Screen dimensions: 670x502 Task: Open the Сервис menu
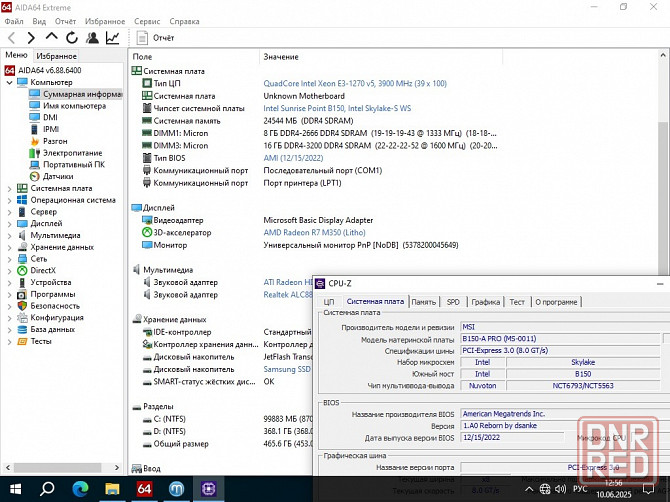tap(147, 21)
